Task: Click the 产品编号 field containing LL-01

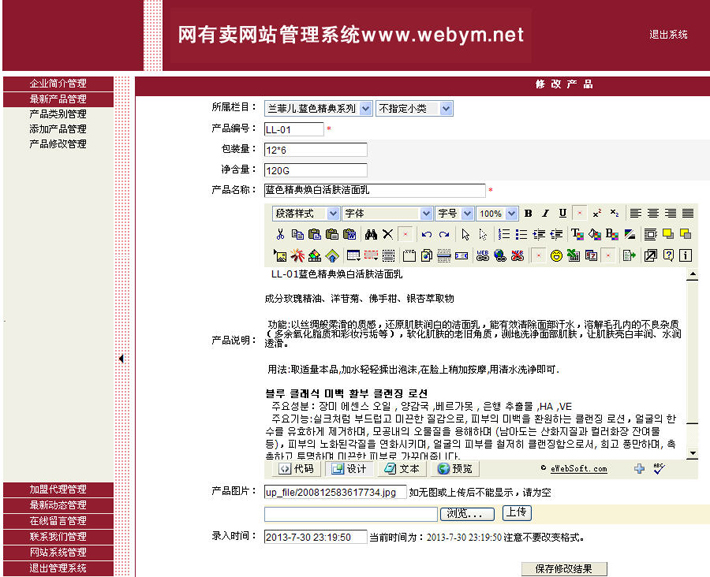Action: [x=294, y=130]
